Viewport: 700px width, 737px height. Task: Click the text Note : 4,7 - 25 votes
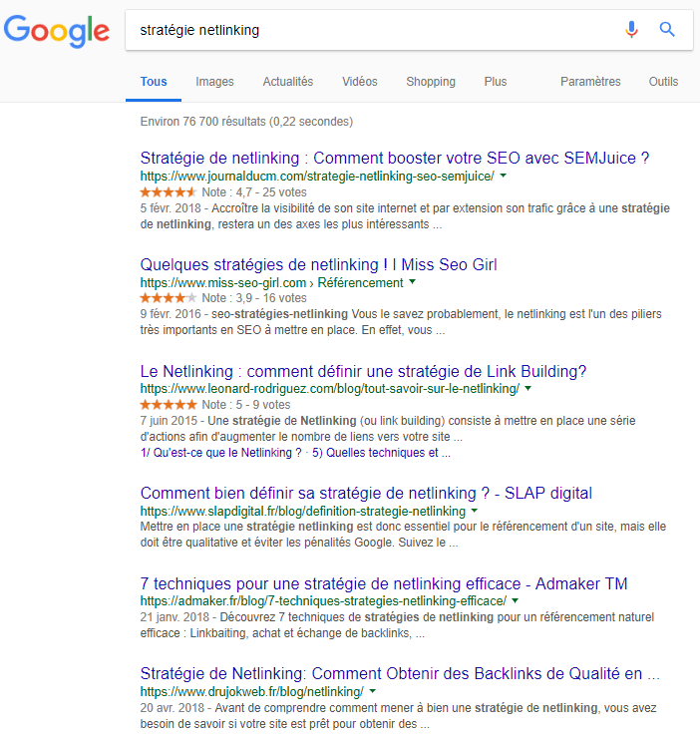pos(254,192)
